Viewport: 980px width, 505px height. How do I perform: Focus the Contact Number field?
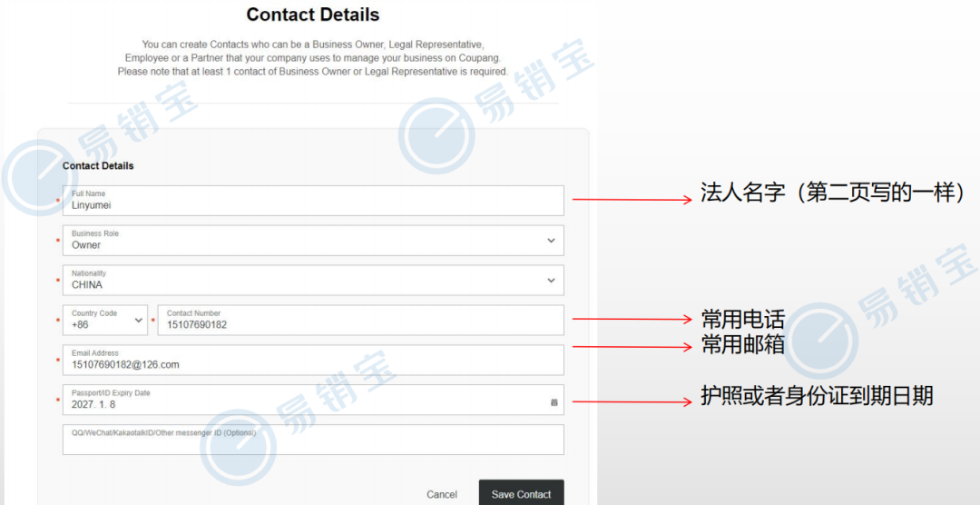[x=360, y=321]
